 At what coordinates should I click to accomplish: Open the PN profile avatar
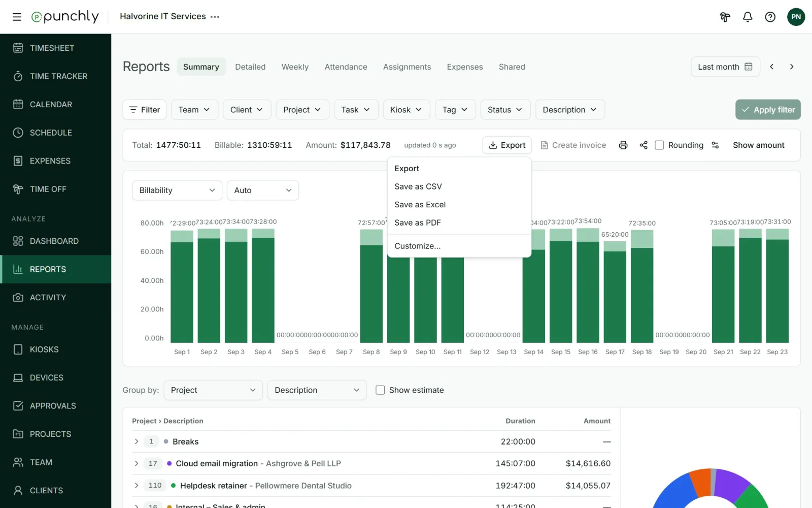tap(796, 17)
